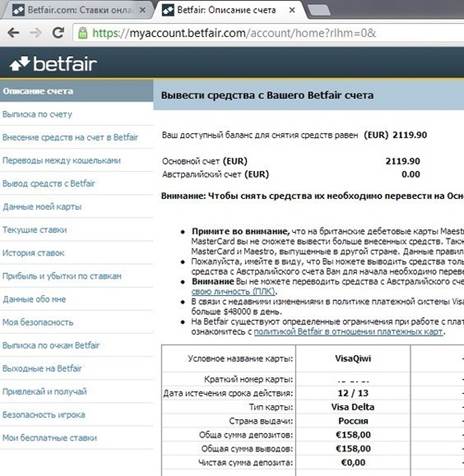
Task: Click the net deposit value €0,00
Action: (x=353, y=463)
